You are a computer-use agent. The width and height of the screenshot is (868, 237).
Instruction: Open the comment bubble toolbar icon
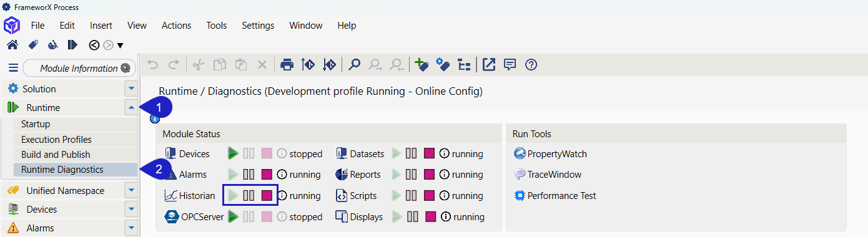[x=510, y=64]
